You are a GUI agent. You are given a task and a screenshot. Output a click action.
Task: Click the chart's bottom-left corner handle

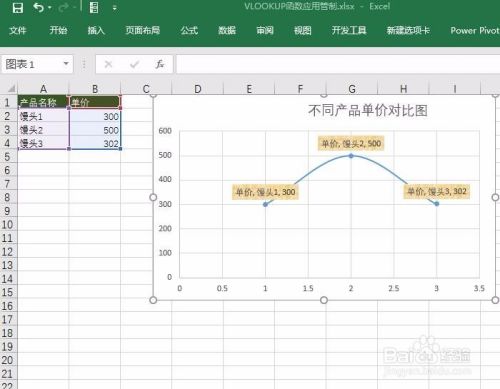[x=153, y=300]
